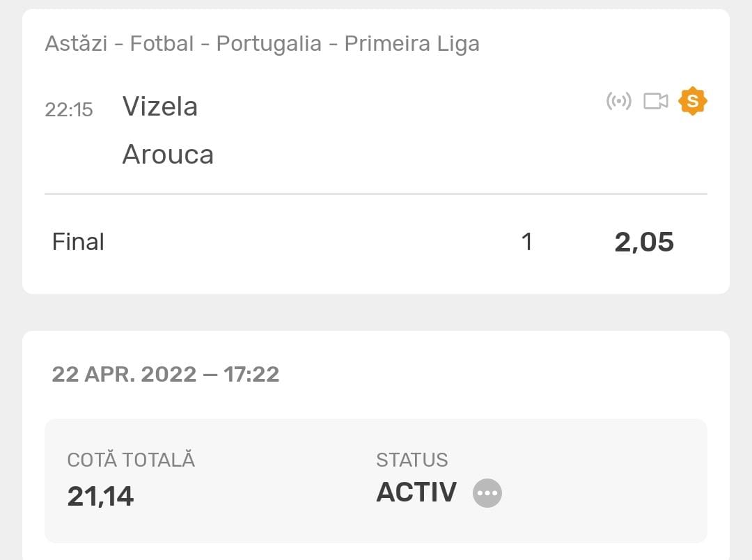Select the Arouca team name
The width and height of the screenshot is (752, 560).
pyautogui.click(x=168, y=154)
